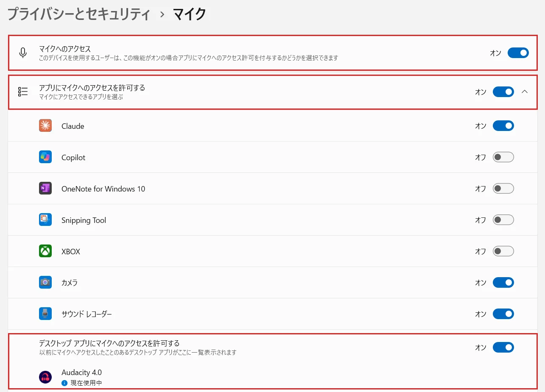Turn off the アプリにマイクへのアクセスを許可する toggle

503,92
